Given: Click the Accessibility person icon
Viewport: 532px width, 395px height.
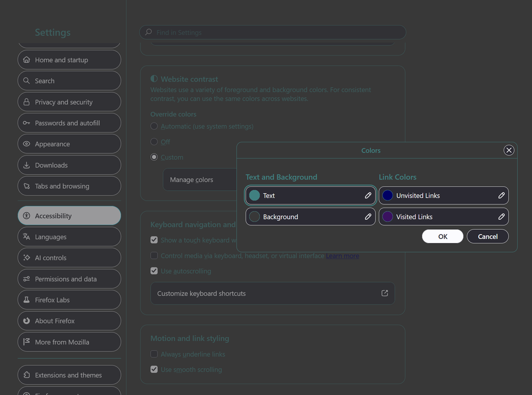Looking at the screenshot, I should 27,216.
